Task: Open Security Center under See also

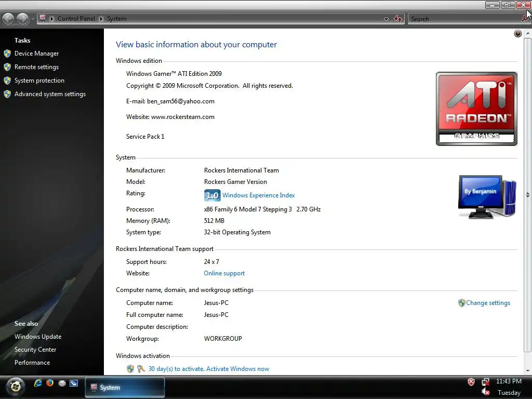Action: coord(35,350)
